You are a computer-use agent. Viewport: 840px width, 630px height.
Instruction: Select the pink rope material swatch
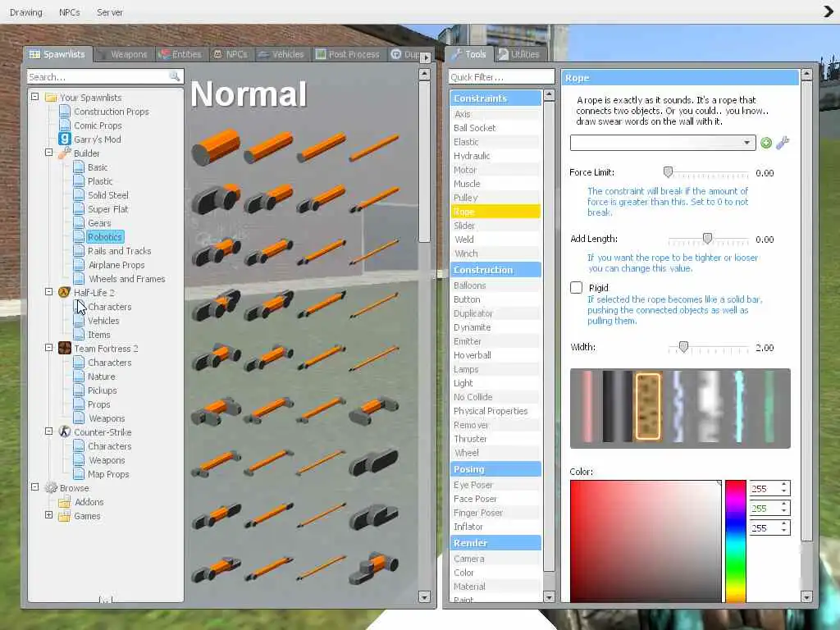tap(587, 407)
